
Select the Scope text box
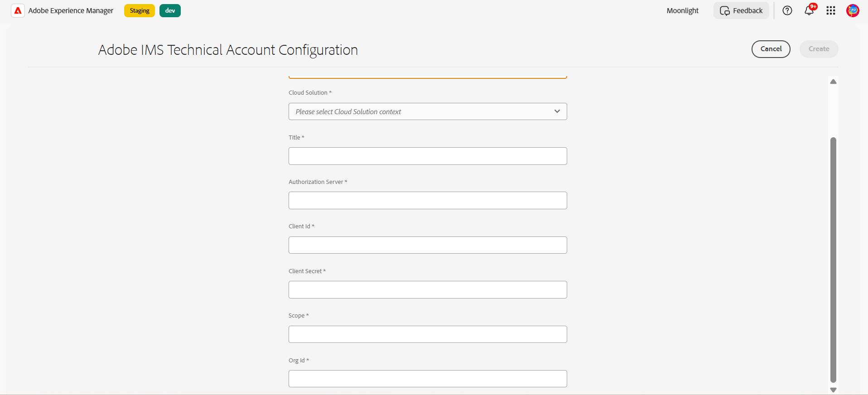[427, 334]
